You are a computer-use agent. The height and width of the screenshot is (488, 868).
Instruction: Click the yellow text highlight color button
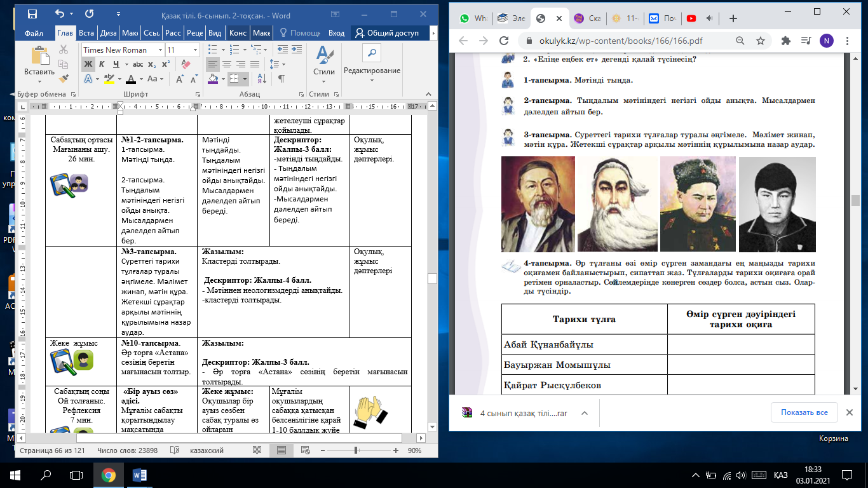[109, 79]
